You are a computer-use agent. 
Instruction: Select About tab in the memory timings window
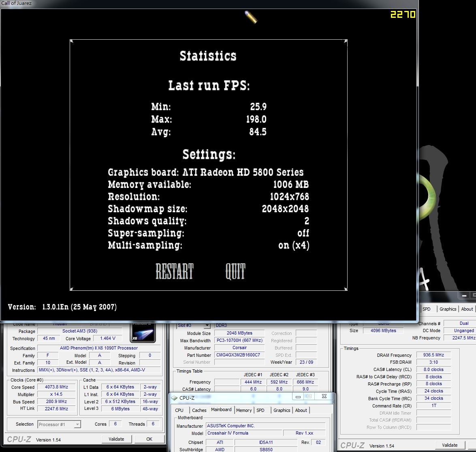click(x=467, y=309)
